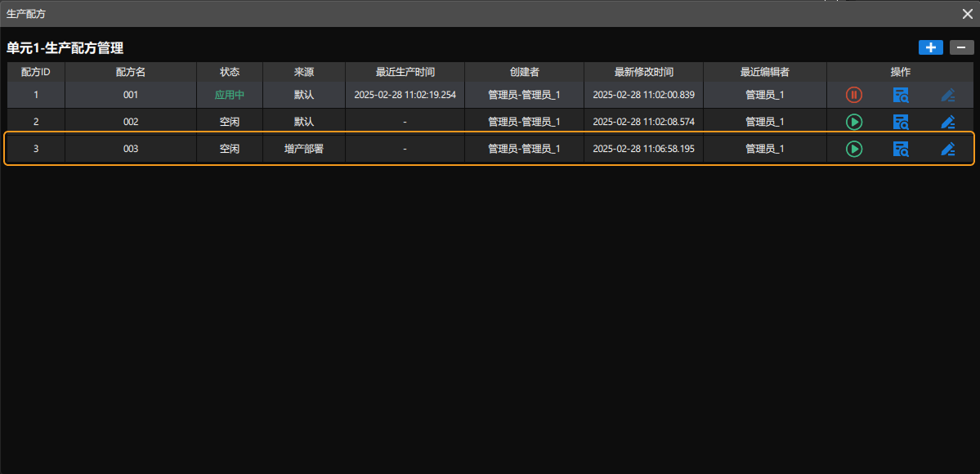Add a new recipe using the plus button
Screen dimensions: 980x474
pos(930,47)
